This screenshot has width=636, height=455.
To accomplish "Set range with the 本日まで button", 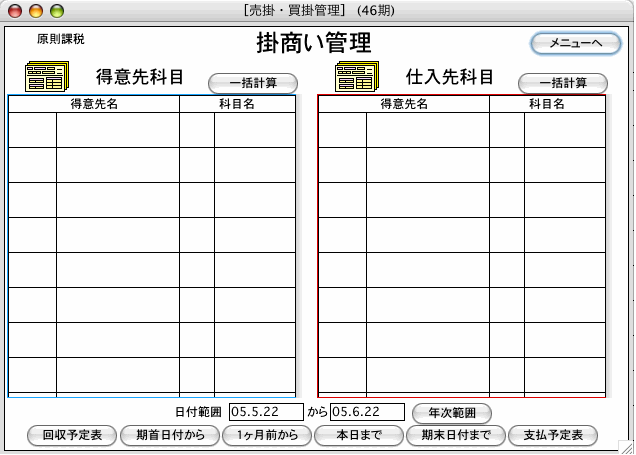I will coord(359,435).
